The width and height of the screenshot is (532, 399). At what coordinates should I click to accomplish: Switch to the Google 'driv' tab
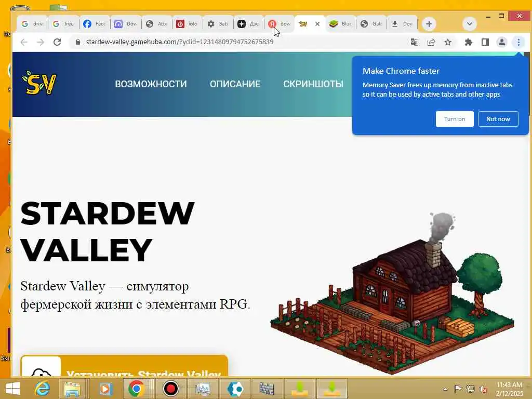click(x=33, y=24)
